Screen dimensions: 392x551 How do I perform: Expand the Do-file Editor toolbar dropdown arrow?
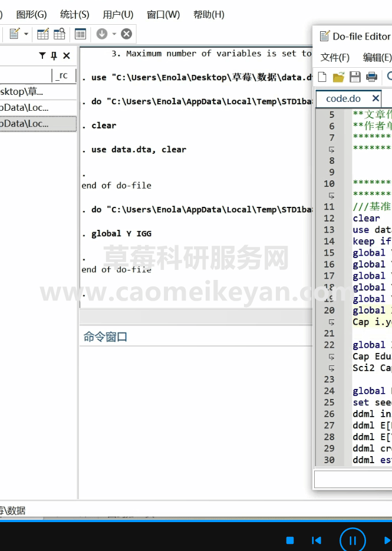pyautogui.click(x=26, y=34)
